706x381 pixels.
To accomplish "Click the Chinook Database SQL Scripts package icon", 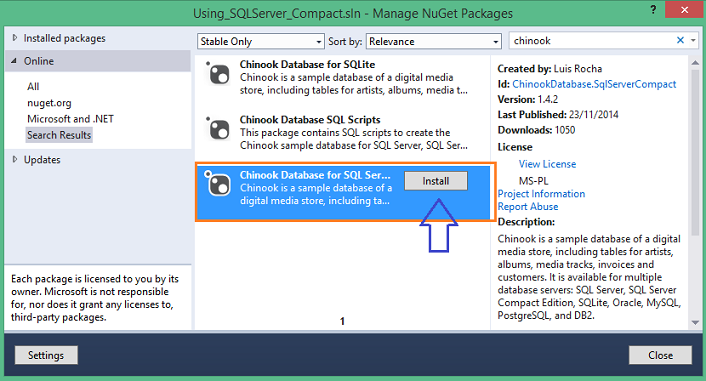I will (218, 128).
